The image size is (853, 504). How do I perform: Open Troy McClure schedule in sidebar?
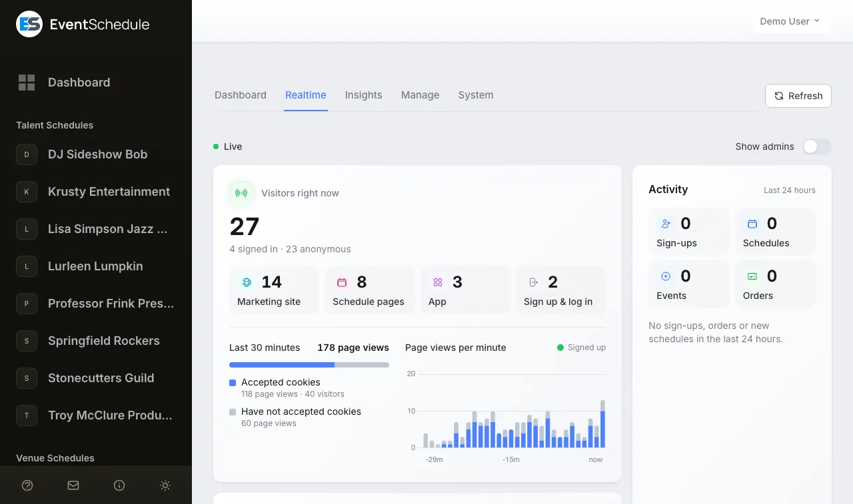tap(96, 415)
